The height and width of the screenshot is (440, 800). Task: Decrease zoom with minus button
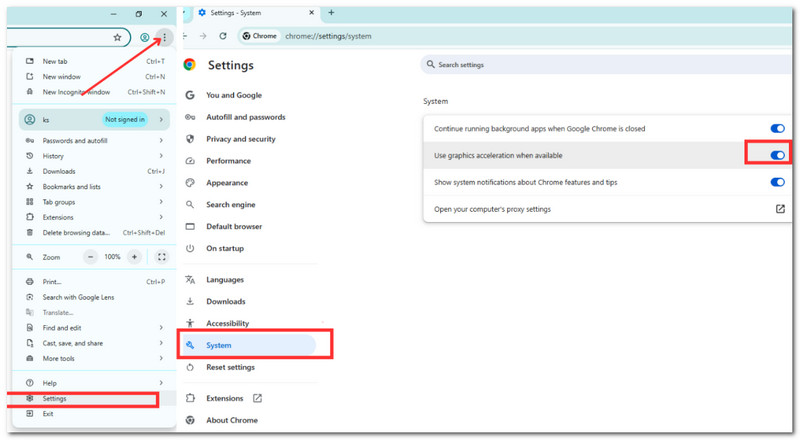pyautogui.click(x=90, y=257)
